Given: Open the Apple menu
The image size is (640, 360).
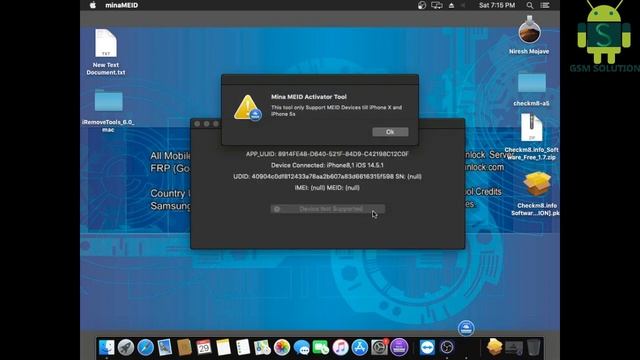Looking at the screenshot, I should [93, 5].
